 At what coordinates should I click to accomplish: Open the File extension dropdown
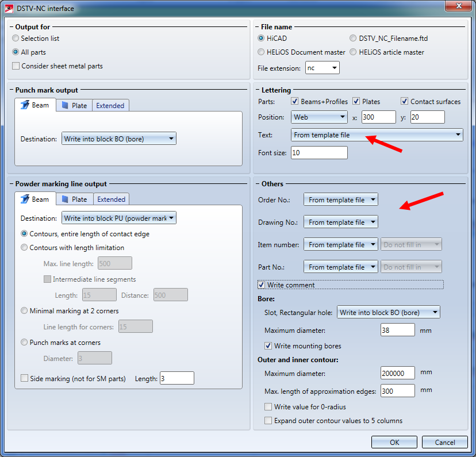[x=323, y=68]
